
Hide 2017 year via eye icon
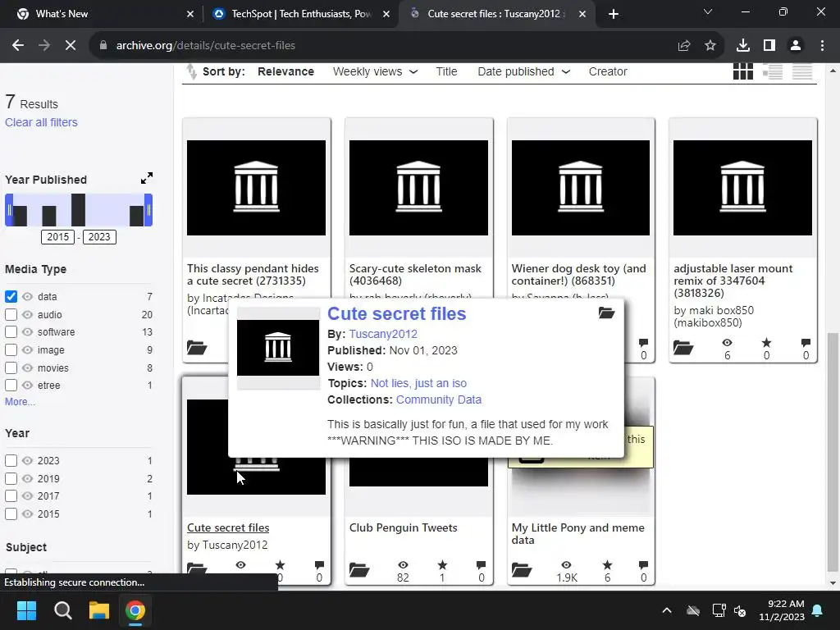(x=27, y=496)
